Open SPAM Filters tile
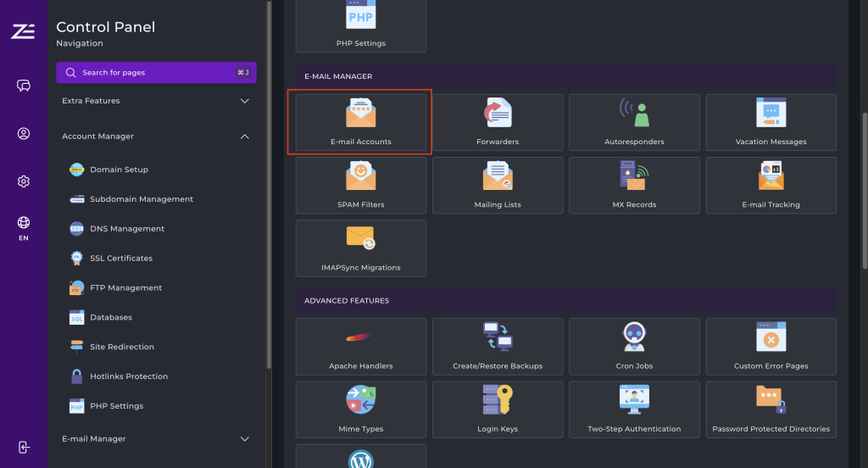 [x=360, y=186]
